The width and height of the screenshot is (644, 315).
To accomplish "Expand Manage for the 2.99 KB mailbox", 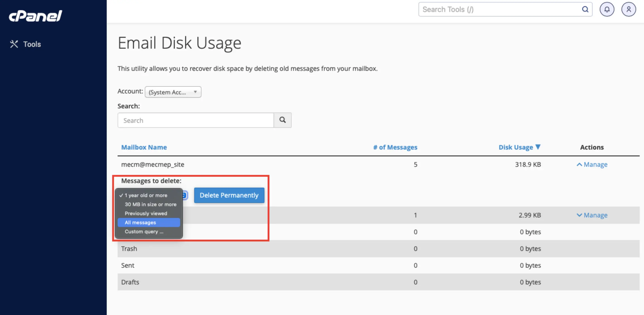I will [592, 215].
